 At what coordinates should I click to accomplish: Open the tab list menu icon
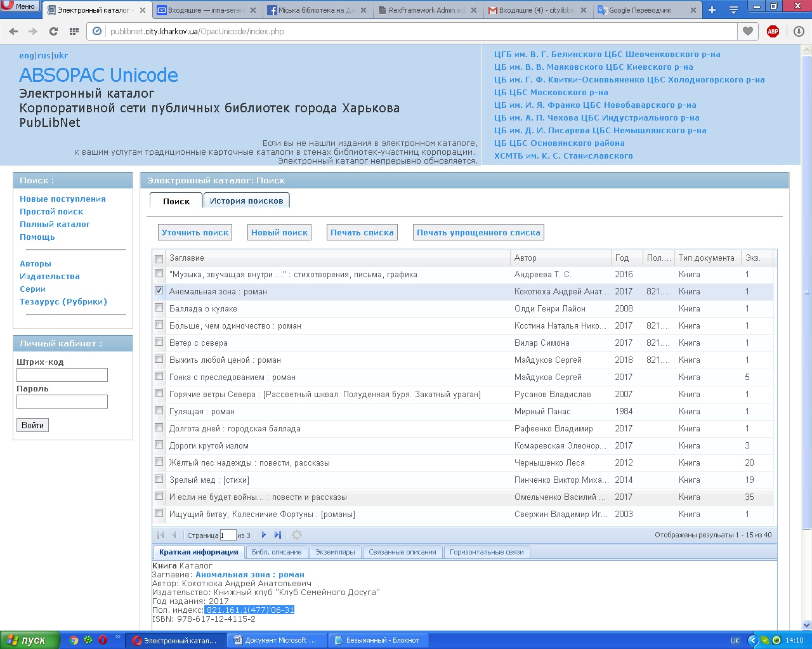733,10
